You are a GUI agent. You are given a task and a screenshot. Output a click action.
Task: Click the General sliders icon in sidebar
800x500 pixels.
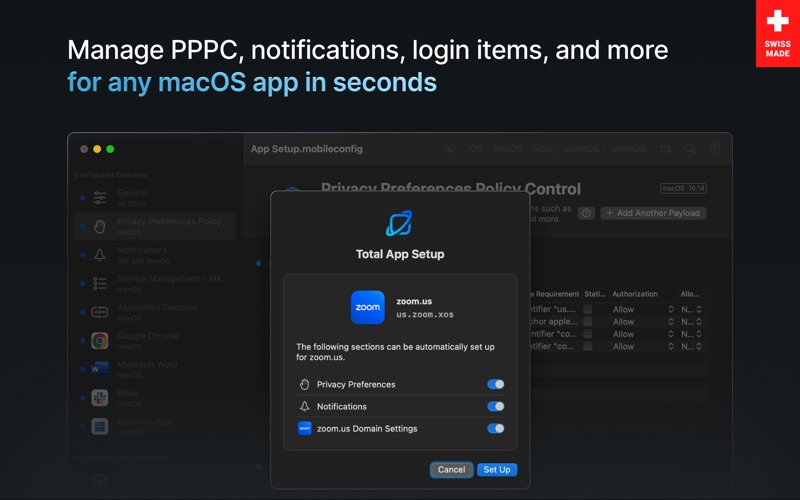point(99,197)
